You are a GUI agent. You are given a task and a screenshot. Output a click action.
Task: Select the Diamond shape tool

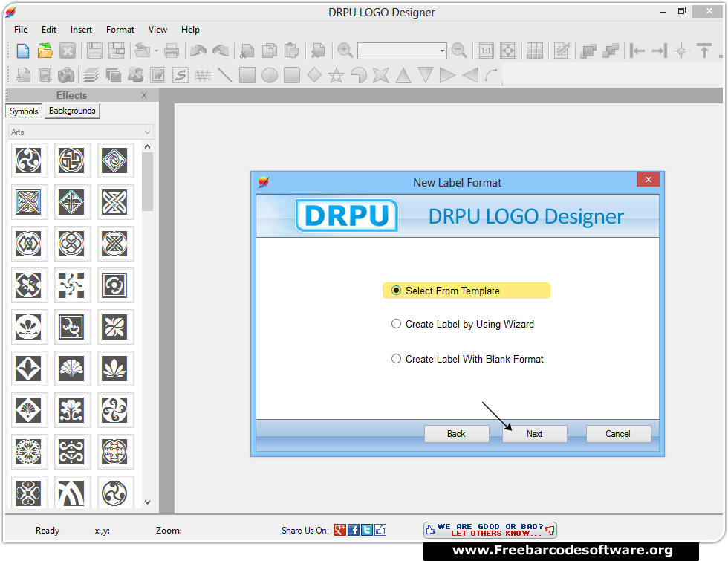[x=314, y=75]
